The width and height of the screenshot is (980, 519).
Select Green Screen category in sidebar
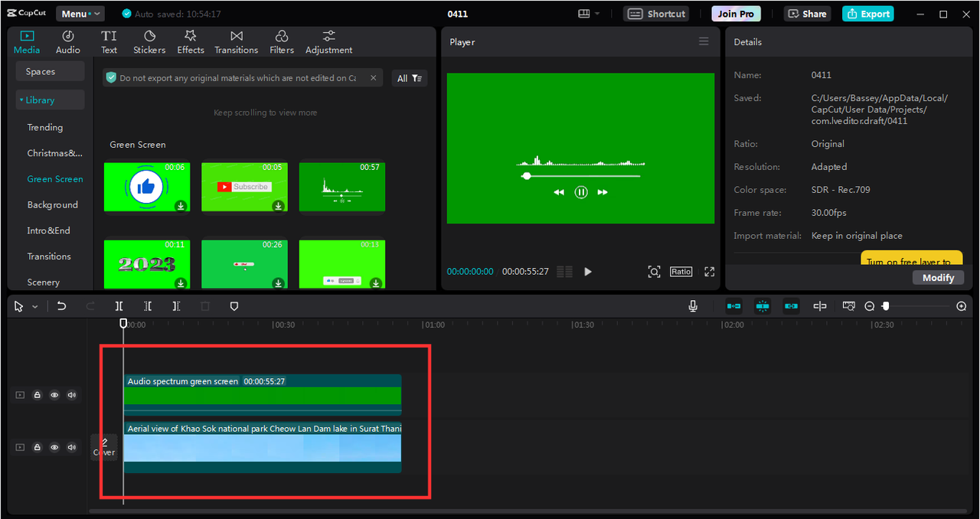(x=55, y=179)
